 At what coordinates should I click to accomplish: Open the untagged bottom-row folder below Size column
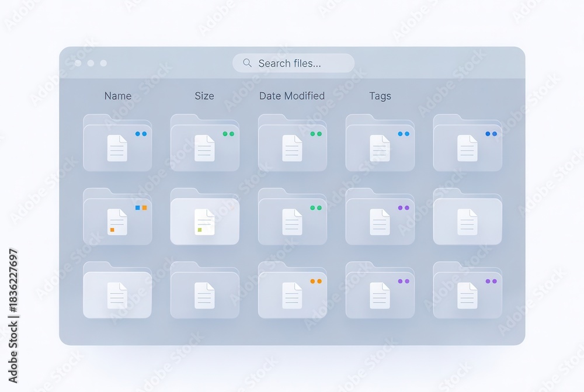tap(204, 290)
